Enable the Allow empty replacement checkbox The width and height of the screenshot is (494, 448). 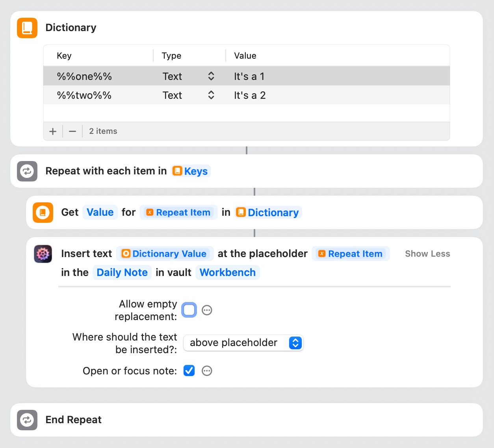tap(189, 310)
